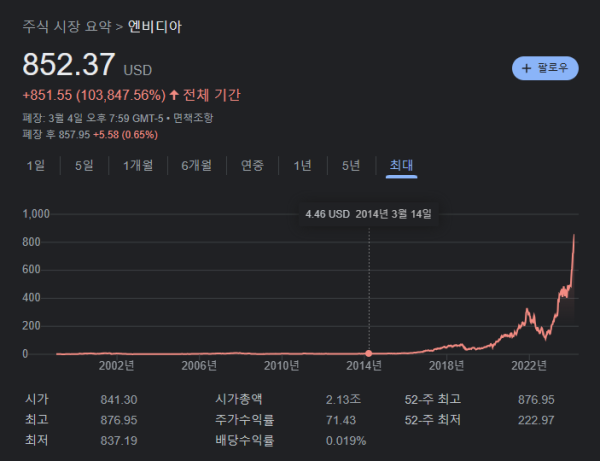Switch to the 1개월 chart range
The height and width of the screenshot is (461, 600).
(138, 165)
